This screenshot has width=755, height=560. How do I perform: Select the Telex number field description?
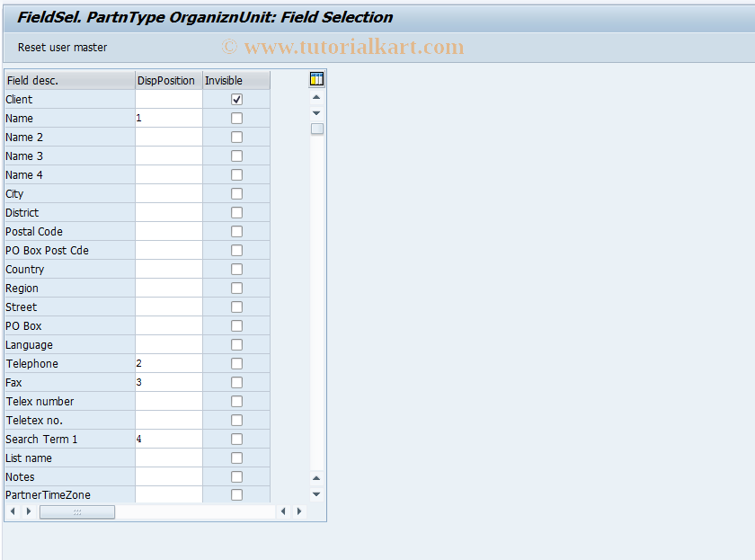[x=70, y=401]
